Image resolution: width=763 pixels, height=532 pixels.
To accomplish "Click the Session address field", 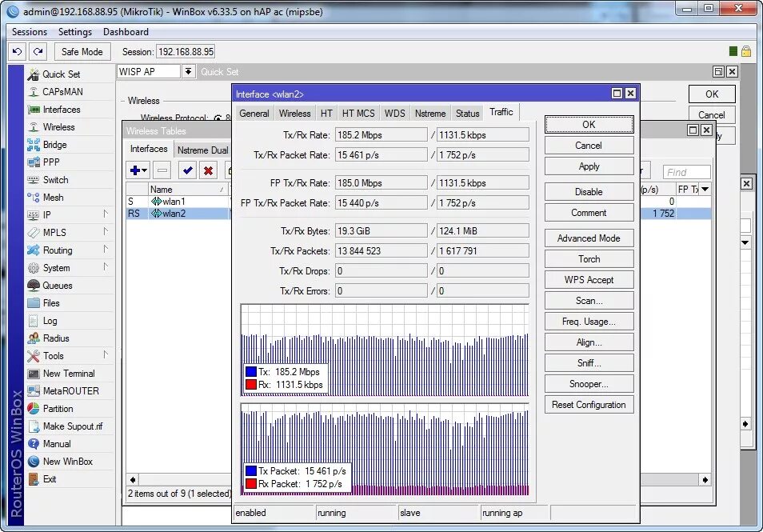I will (186, 51).
